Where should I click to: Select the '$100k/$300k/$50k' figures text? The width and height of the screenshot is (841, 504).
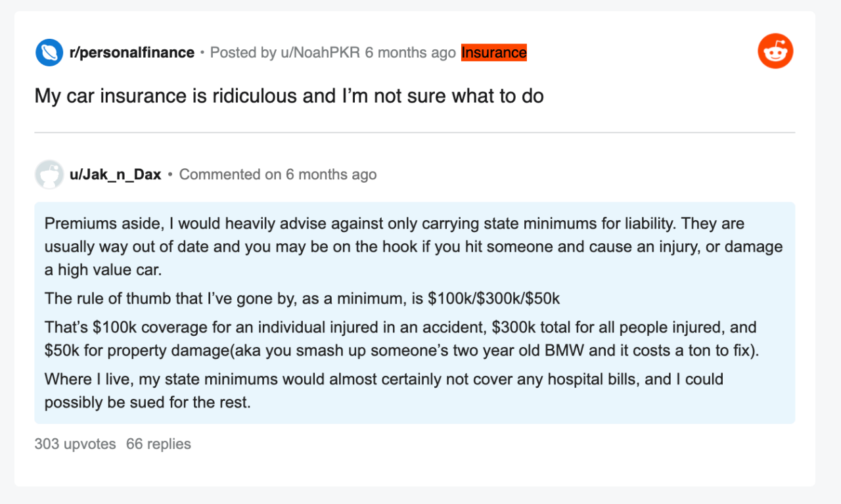493,298
